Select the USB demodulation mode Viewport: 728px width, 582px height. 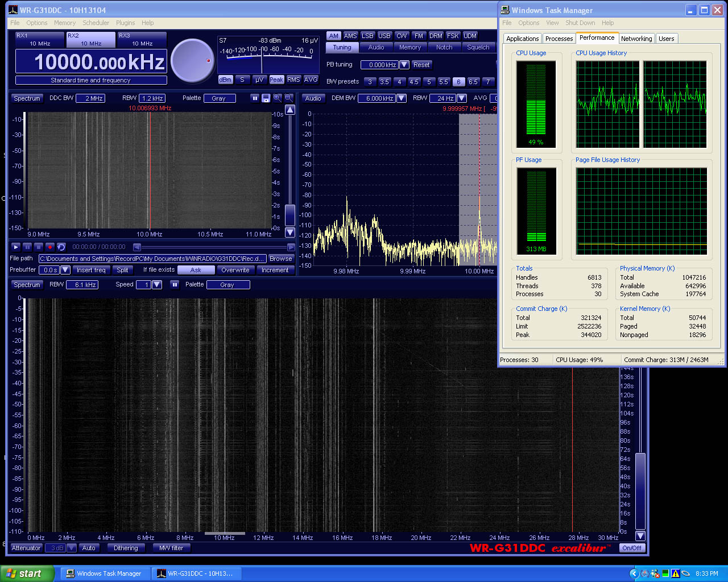pyautogui.click(x=385, y=36)
